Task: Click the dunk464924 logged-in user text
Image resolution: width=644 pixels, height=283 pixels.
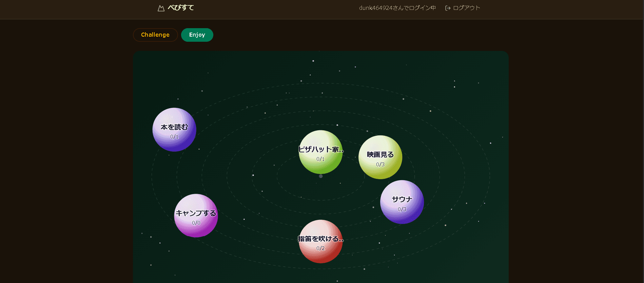Action: pyautogui.click(x=397, y=8)
